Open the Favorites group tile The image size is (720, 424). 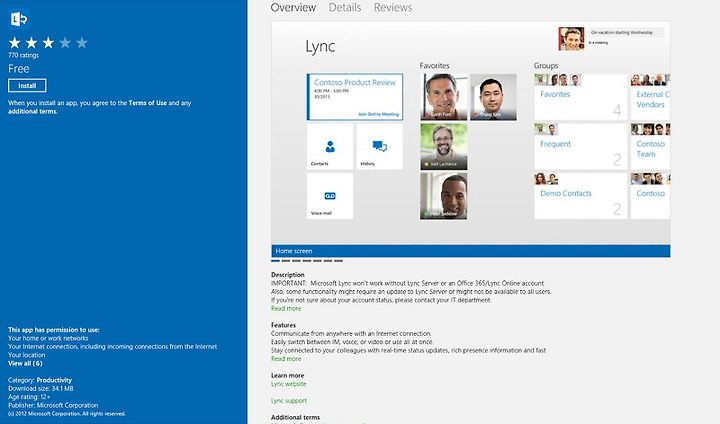coord(580,97)
